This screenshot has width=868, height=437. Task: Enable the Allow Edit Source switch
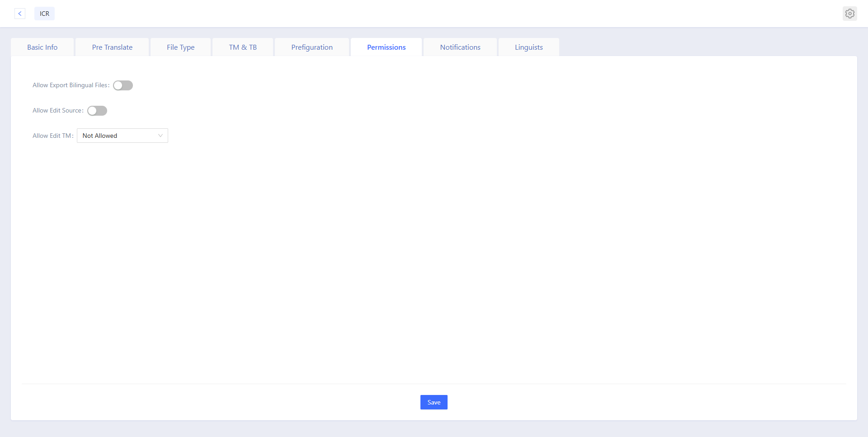point(97,111)
